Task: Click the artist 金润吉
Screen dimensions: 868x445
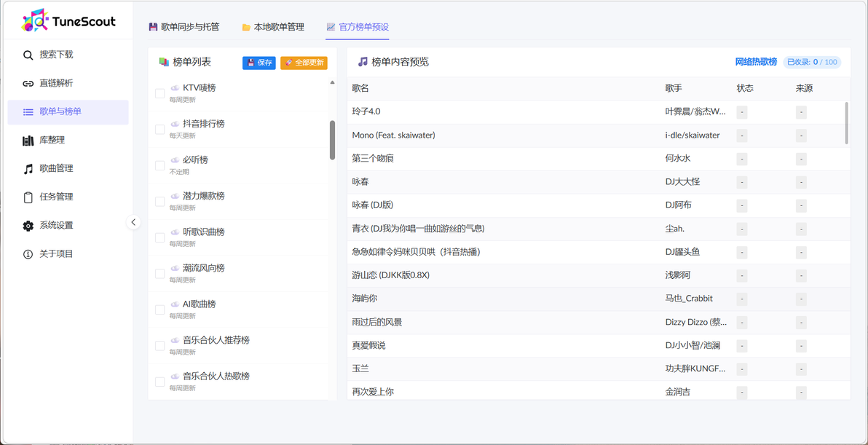Action: coord(678,392)
